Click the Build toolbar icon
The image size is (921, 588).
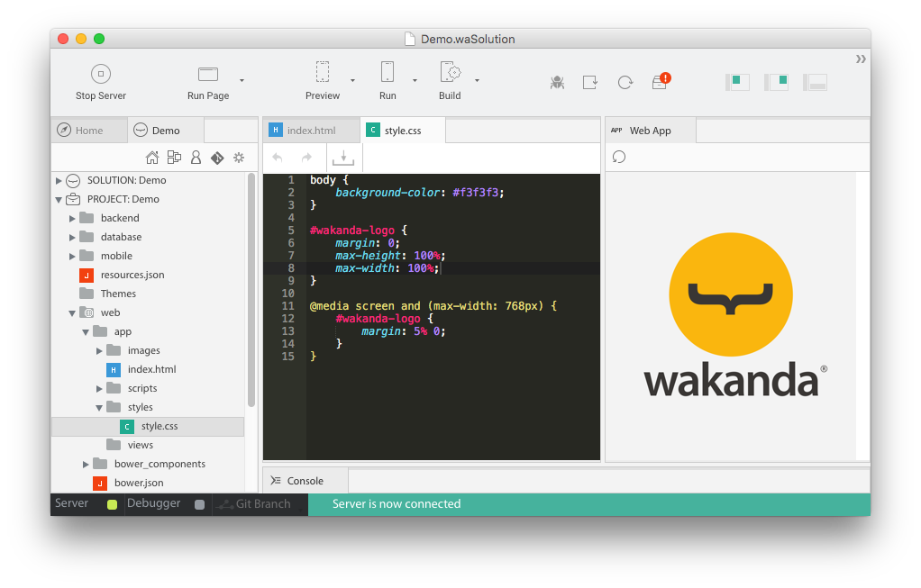coord(450,72)
